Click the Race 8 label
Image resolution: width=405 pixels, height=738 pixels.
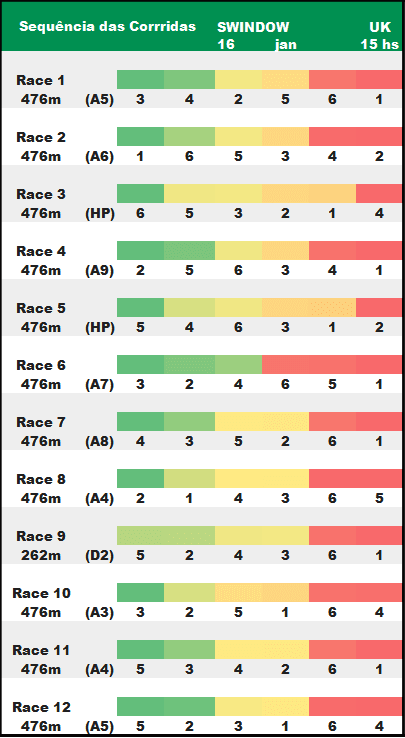(x=40, y=479)
